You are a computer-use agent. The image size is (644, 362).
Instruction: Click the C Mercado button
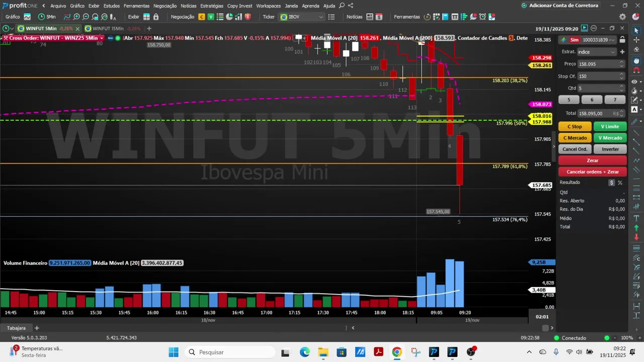575,138
